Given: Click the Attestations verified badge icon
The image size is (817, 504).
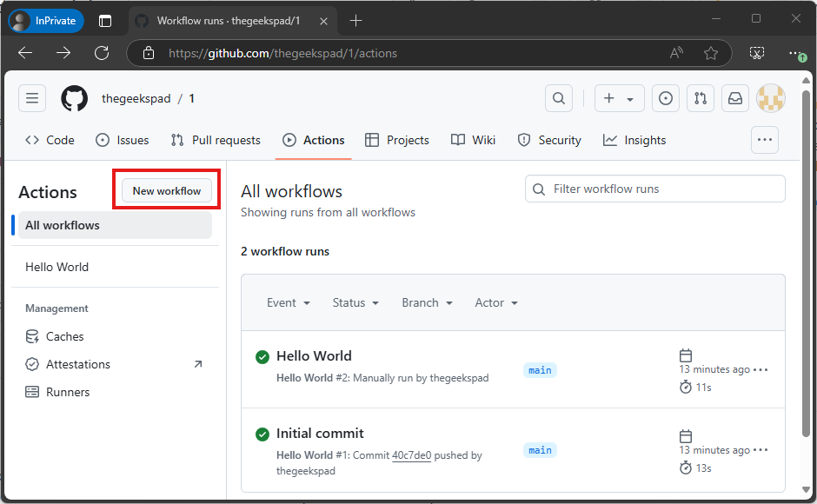Looking at the screenshot, I should pyautogui.click(x=32, y=364).
